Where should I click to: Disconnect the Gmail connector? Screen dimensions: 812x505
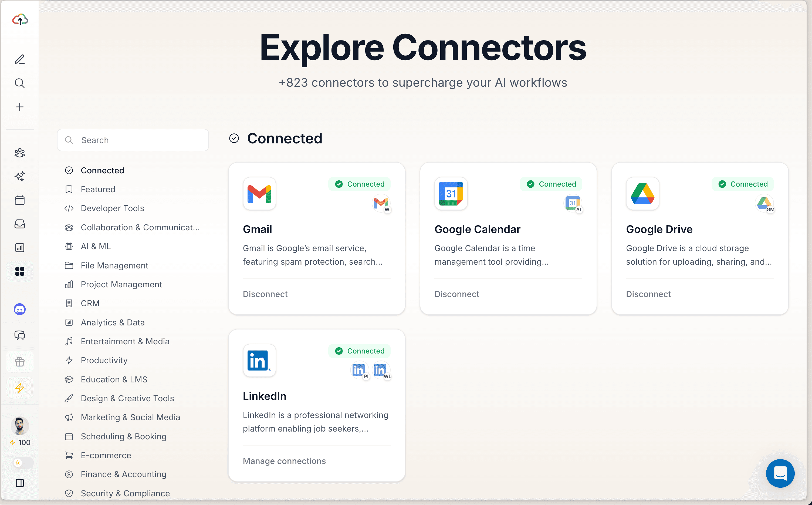tap(265, 294)
